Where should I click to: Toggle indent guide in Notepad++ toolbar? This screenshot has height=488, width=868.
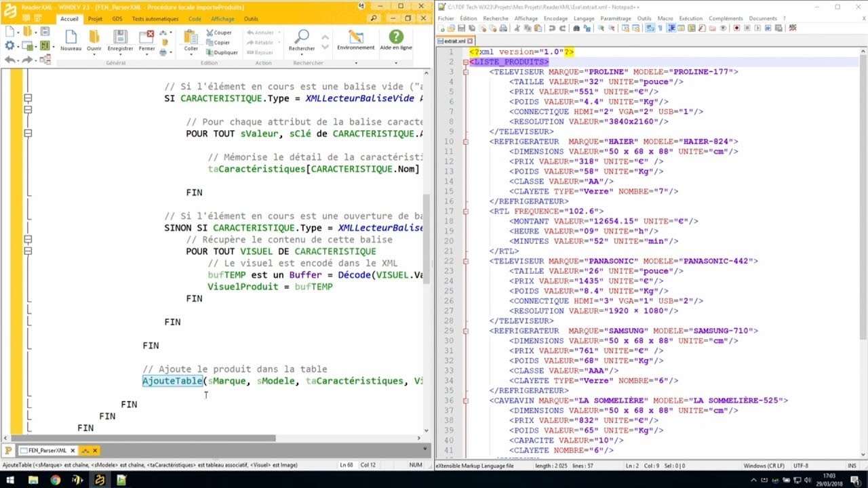(670, 28)
